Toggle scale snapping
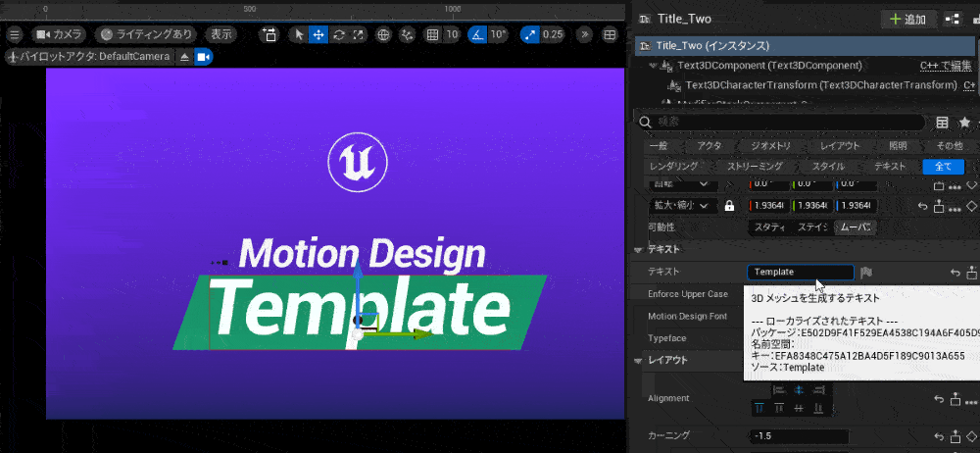Image resolution: width=980 pixels, height=453 pixels. pyautogui.click(x=530, y=34)
